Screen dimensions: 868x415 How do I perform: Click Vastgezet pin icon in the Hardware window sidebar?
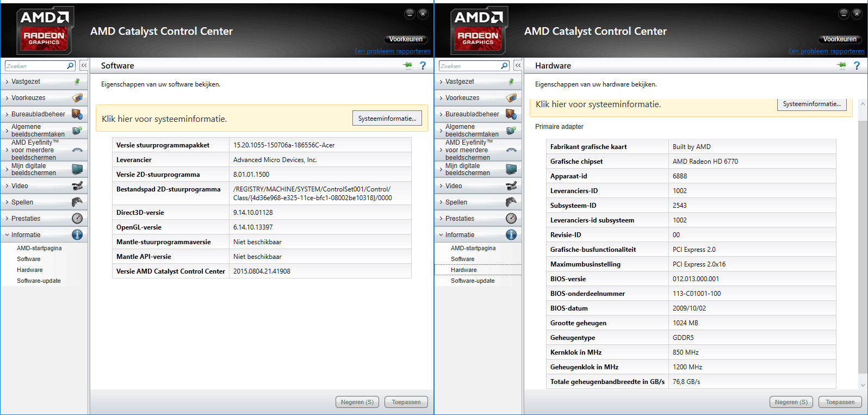(511, 82)
